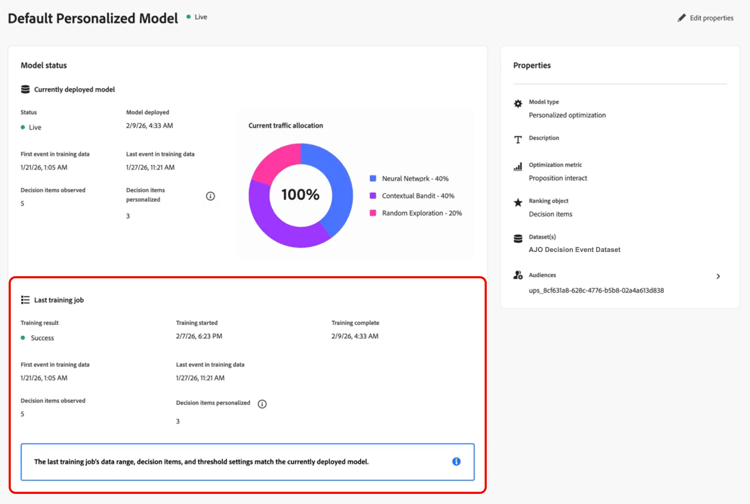Screen dimensions: 750x504
Task: Click the AJO Decision Event Dataset link
Action: click(574, 249)
